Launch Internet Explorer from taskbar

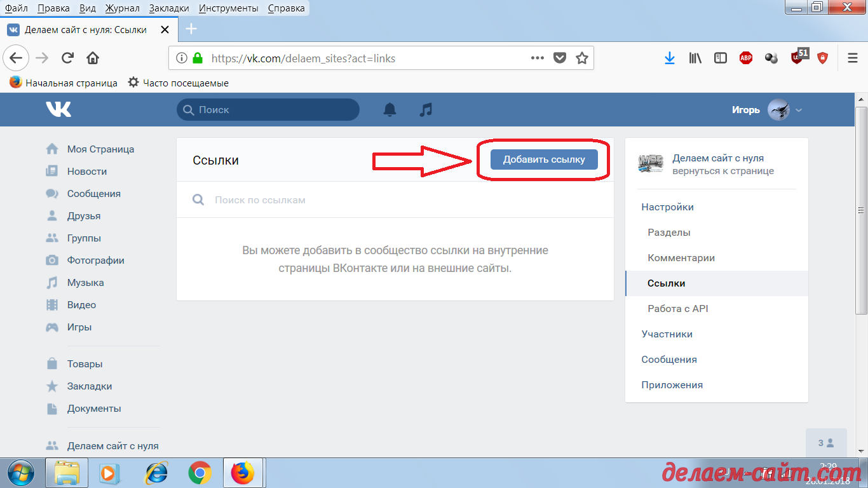coord(156,473)
